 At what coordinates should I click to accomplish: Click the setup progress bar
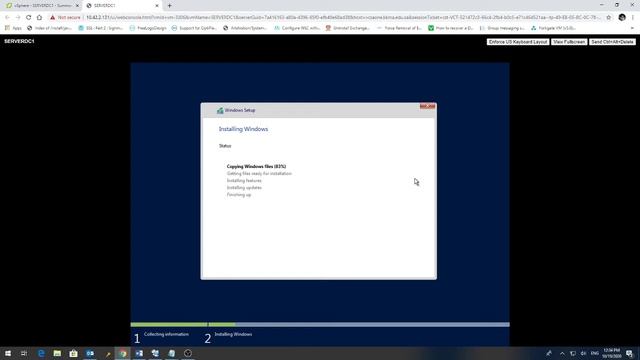[320, 325]
